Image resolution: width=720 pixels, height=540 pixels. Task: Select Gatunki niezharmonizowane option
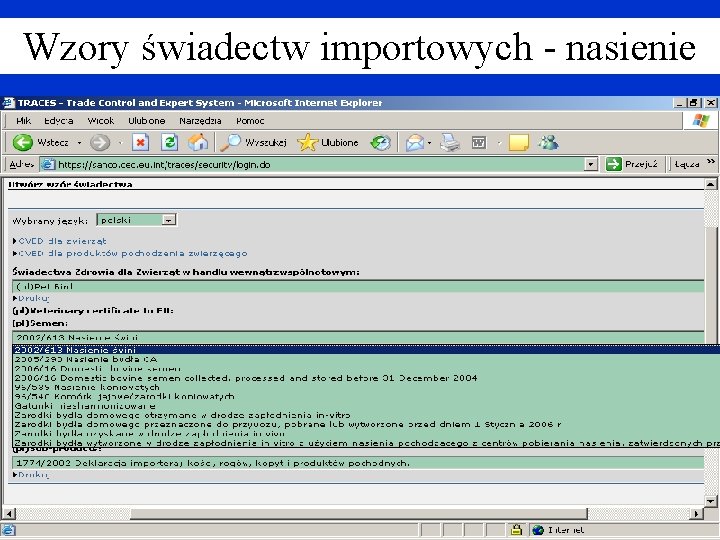tap(366, 406)
